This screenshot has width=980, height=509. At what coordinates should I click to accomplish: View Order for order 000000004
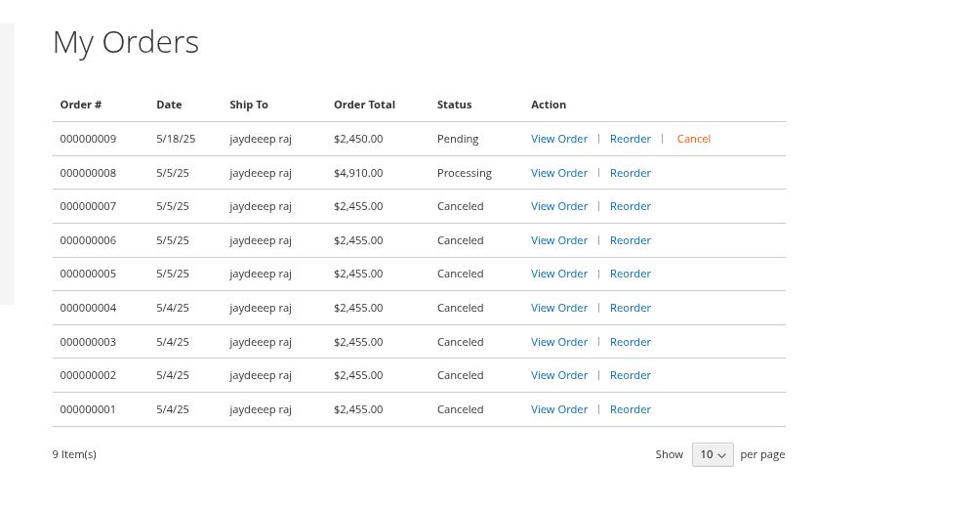click(x=558, y=308)
